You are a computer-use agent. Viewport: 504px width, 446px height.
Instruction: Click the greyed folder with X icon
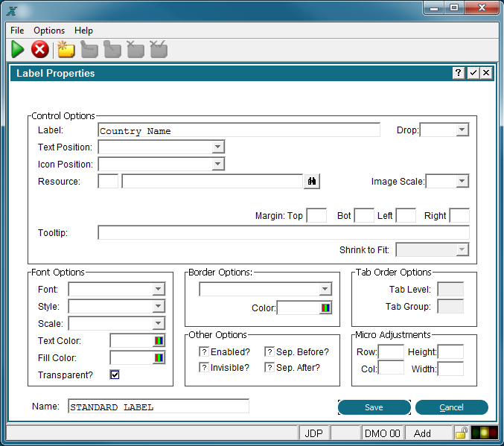point(135,50)
